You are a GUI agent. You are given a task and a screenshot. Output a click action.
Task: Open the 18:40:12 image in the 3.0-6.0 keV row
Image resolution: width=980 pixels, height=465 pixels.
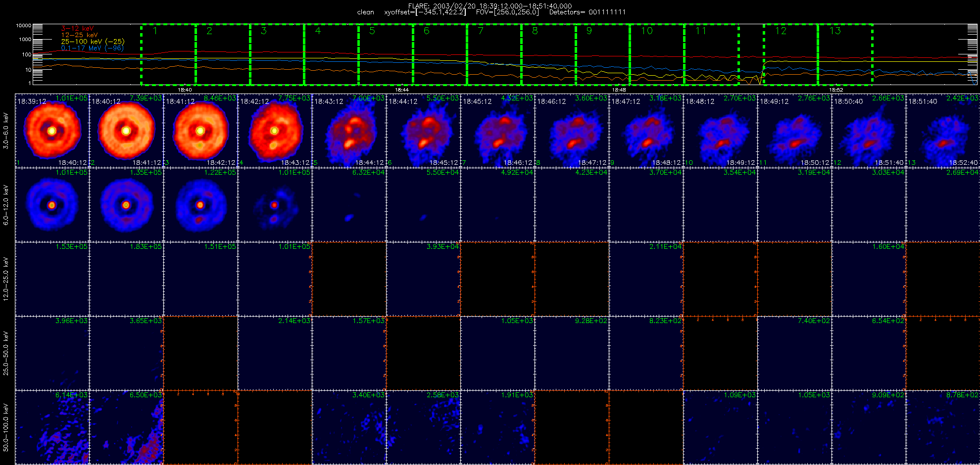point(126,131)
